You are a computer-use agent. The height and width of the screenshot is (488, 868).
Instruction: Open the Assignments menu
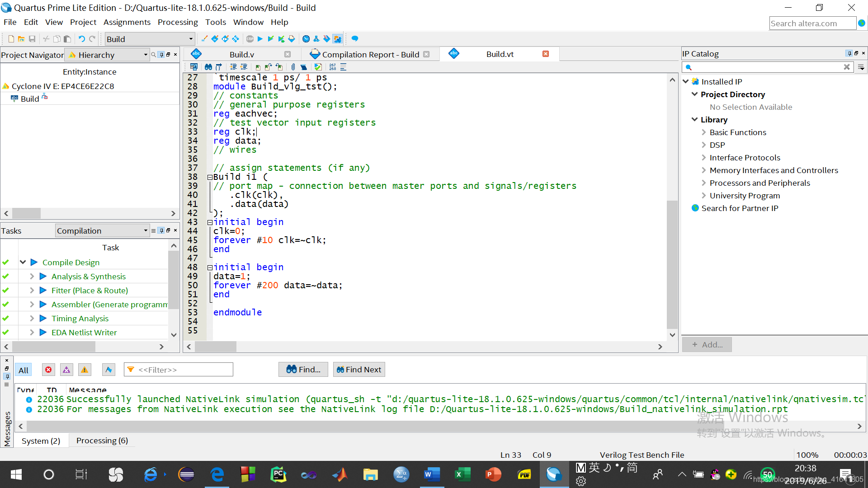(x=127, y=22)
